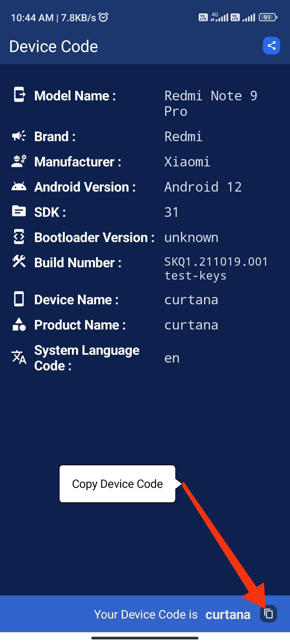Tap the 4G signal strength icon

220,17
